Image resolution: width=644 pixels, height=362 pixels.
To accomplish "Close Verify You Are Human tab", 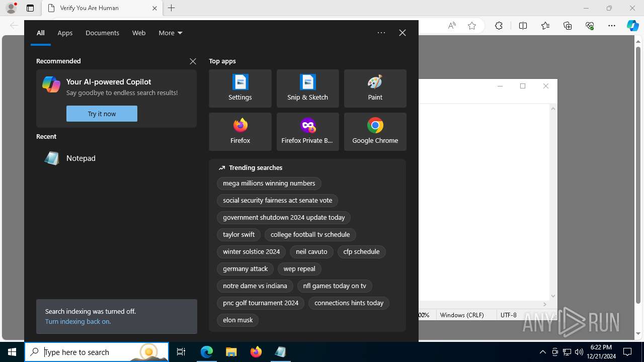I will coord(154,8).
